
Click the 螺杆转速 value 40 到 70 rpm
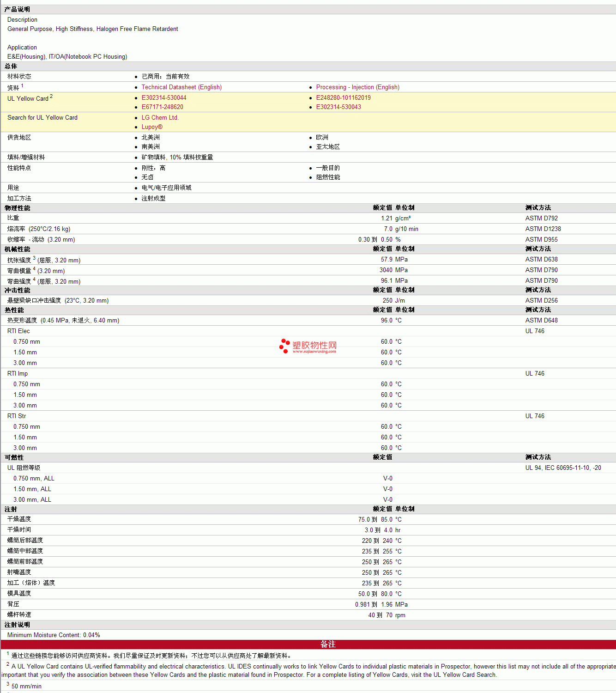[387, 615]
